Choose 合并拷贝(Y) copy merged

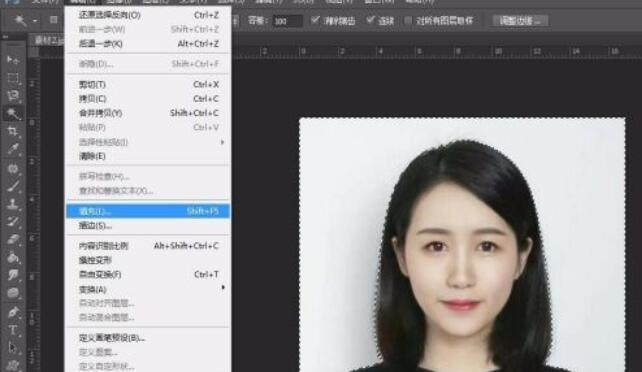coord(148,113)
